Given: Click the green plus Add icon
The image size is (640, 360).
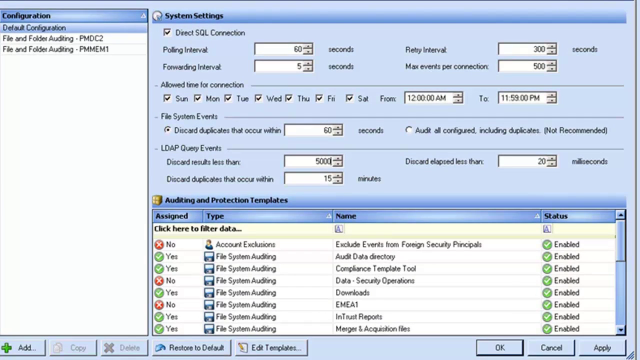Looking at the screenshot, I should click(x=7, y=348).
